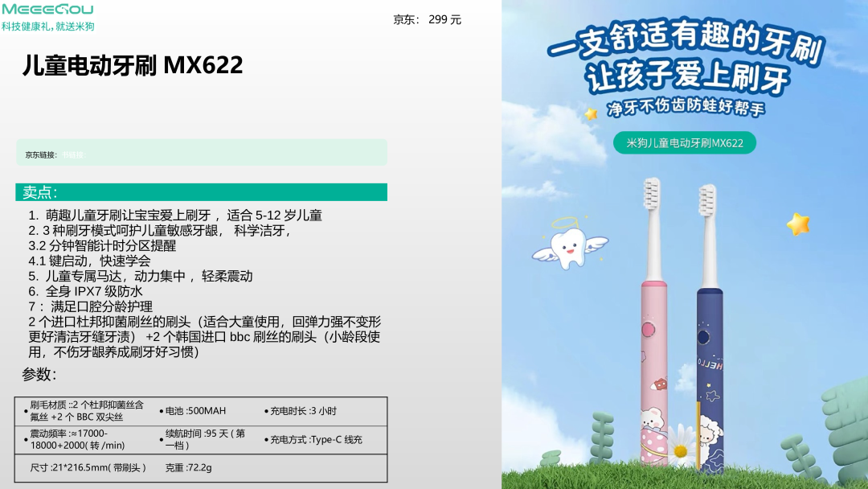
Task: Select the 全身 IPX7 级防水 selling point
Action: point(85,291)
